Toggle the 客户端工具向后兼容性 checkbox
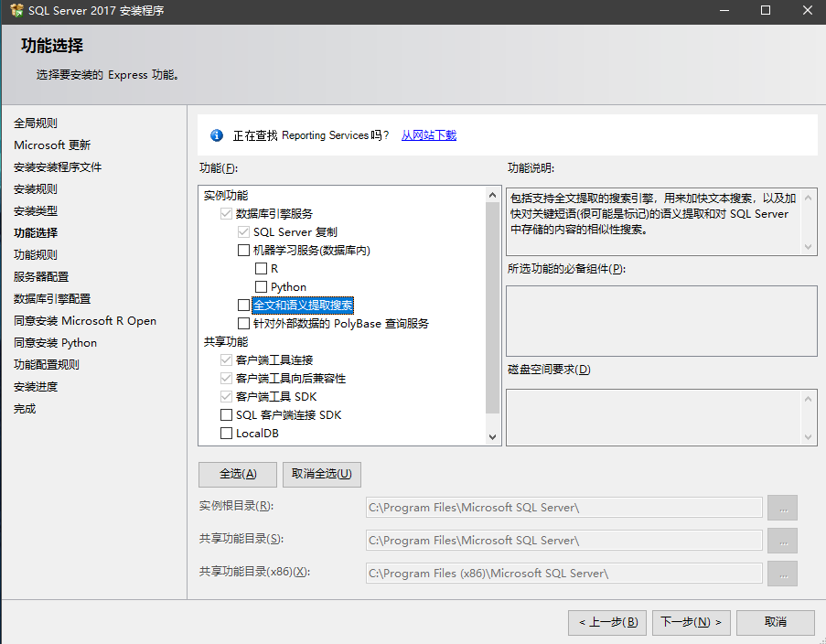 [x=226, y=379]
